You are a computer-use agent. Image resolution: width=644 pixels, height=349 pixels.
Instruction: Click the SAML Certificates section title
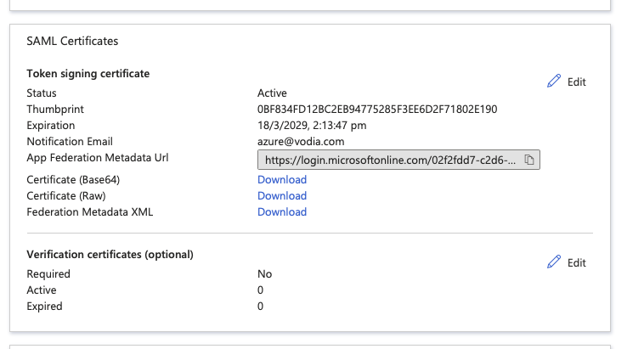click(x=72, y=41)
